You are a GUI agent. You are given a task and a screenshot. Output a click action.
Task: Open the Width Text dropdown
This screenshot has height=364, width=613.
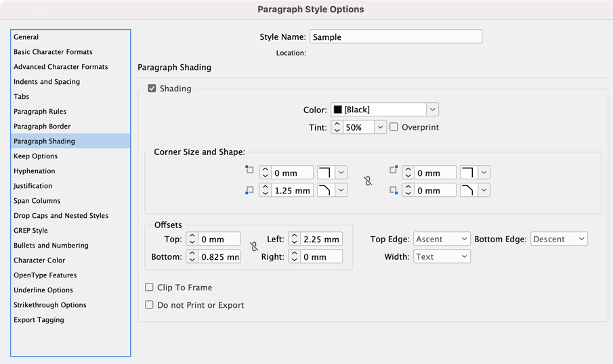(442, 256)
